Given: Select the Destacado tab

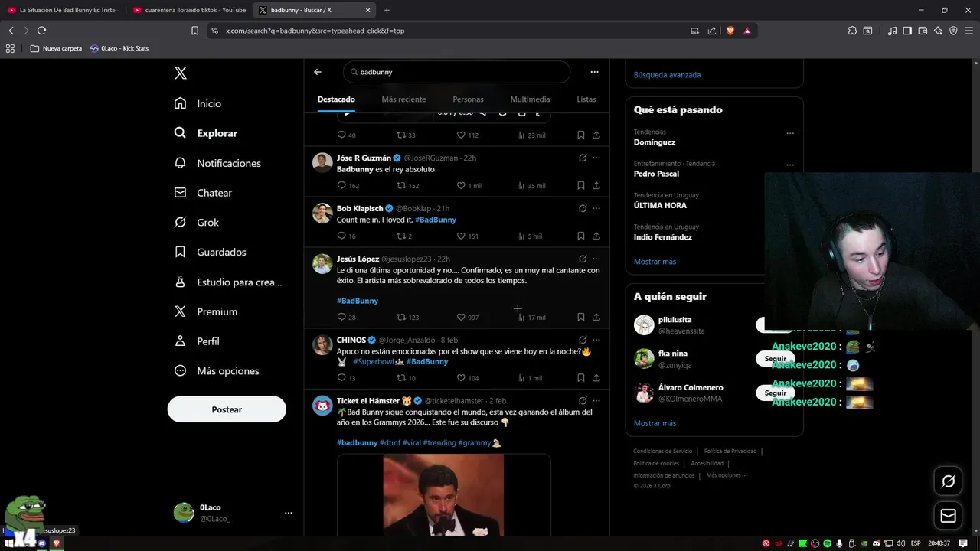Looking at the screenshot, I should [336, 99].
